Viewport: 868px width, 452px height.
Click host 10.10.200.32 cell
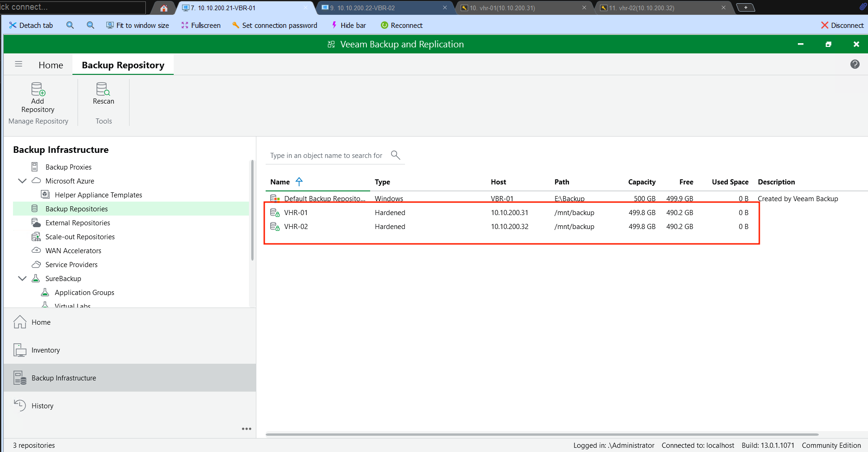509,227
